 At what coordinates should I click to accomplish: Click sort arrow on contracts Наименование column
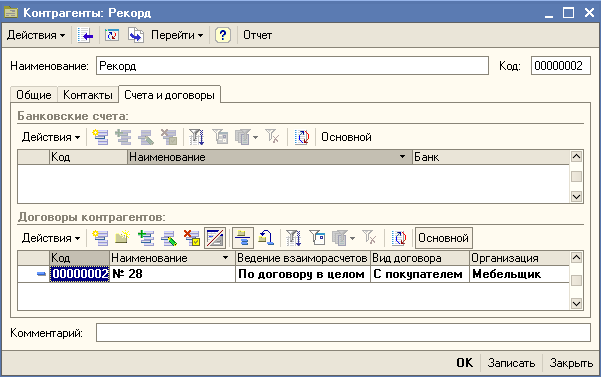point(226,258)
